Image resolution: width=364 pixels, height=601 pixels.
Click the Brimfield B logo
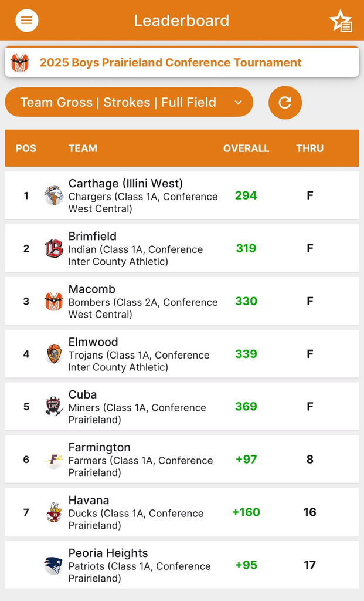click(x=53, y=248)
